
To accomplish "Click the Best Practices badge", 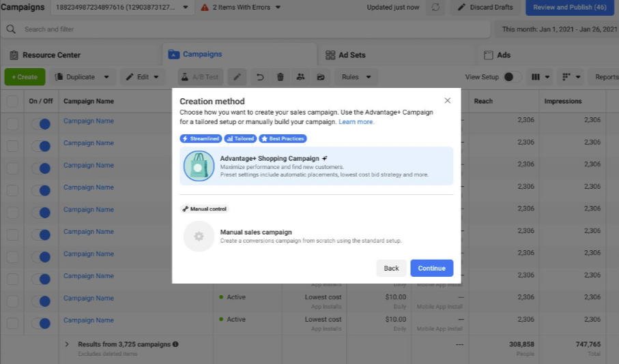I will click(x=283, y=138).
